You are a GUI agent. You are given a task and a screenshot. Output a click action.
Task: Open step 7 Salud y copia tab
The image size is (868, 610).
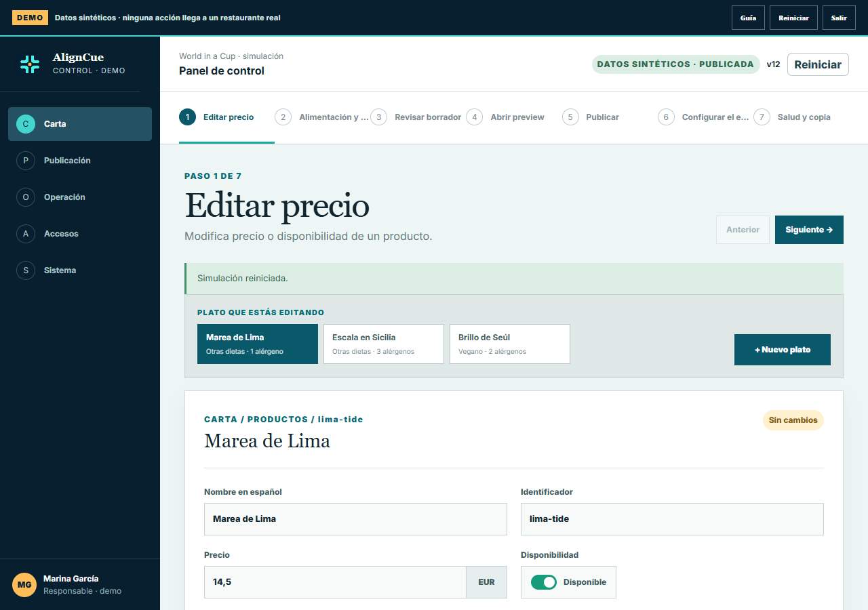coord(800,117)
